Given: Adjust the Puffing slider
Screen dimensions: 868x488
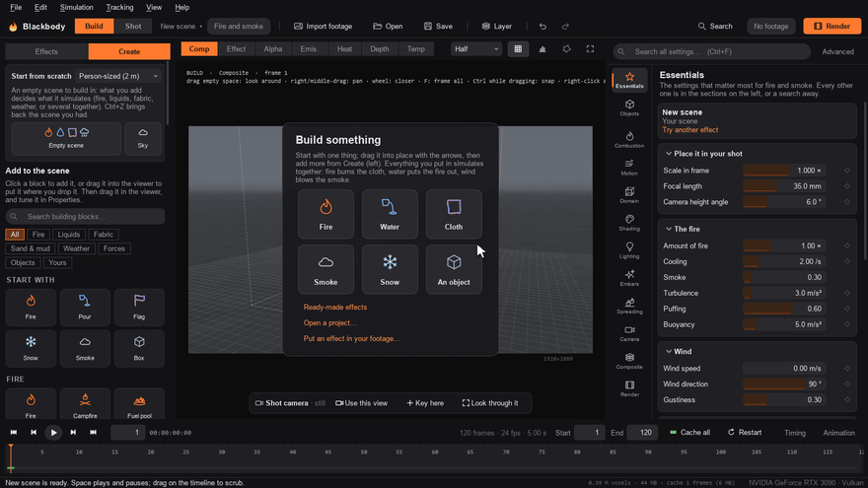Looking at the screenshot, I should tap(784, 309).
